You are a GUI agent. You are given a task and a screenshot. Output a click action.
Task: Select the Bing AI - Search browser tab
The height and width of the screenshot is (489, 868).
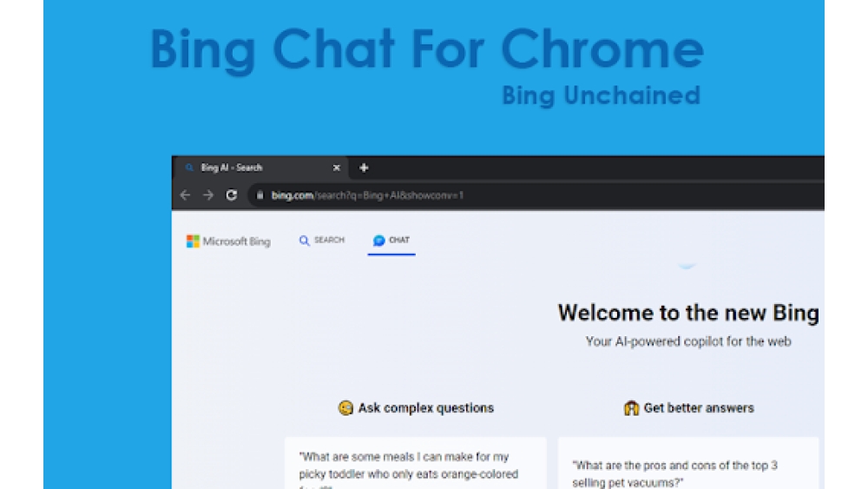point(261,168)
